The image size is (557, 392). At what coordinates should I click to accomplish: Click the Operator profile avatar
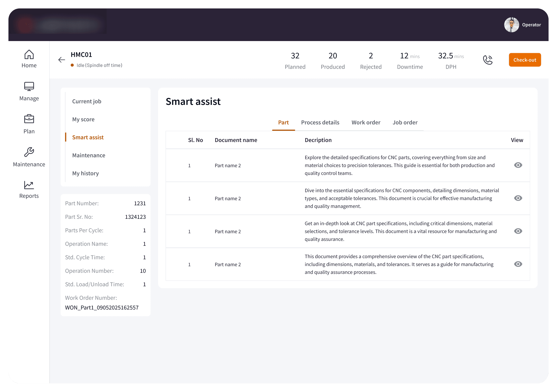[x=511, y=25]
